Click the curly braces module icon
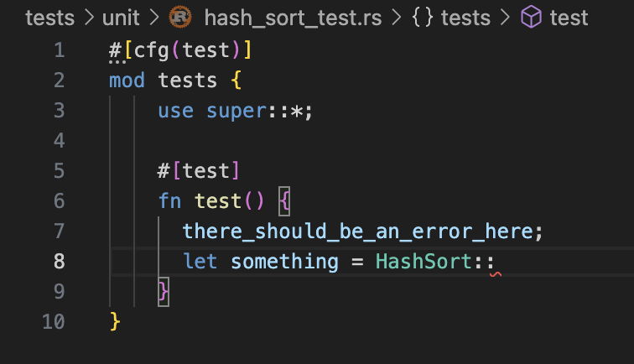The width and height of the screenshot is (634, 364). click(423, 18)
